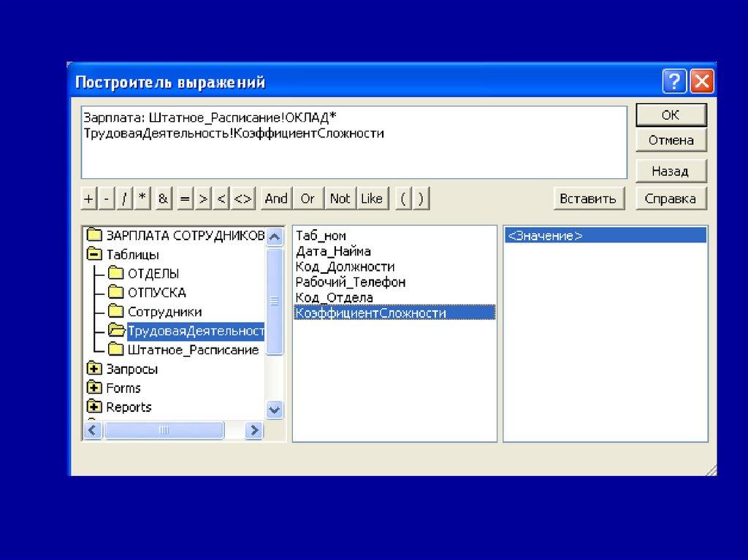Expand the Запросы node
Screen dimensions: 748x560
point(93,369)
